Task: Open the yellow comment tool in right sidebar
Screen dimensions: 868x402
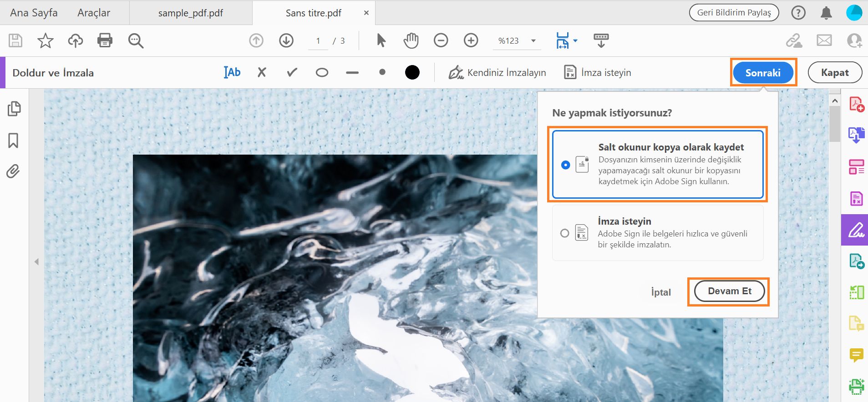Action: click(857, 355)
